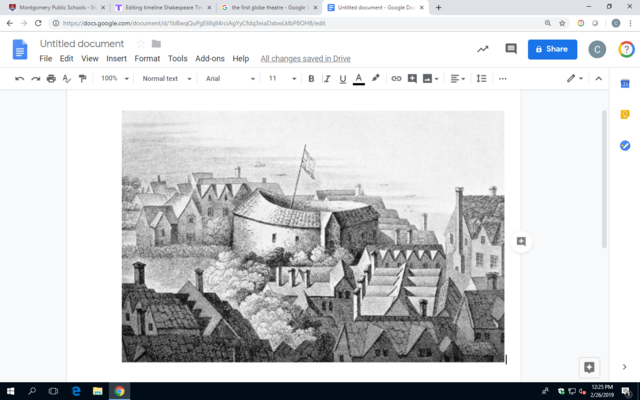
Task: Bookmark this page star icon
Action: [562, 23]
